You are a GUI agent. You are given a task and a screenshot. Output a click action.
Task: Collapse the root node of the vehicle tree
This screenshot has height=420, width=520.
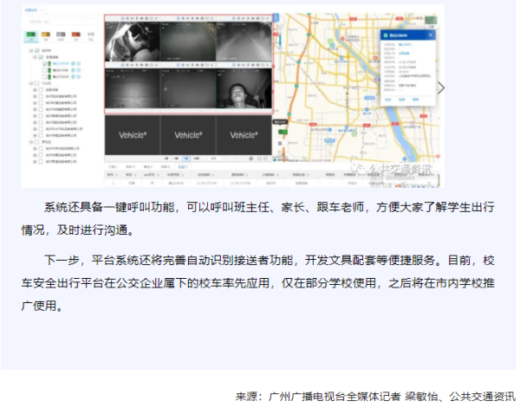tap(29, 51)
